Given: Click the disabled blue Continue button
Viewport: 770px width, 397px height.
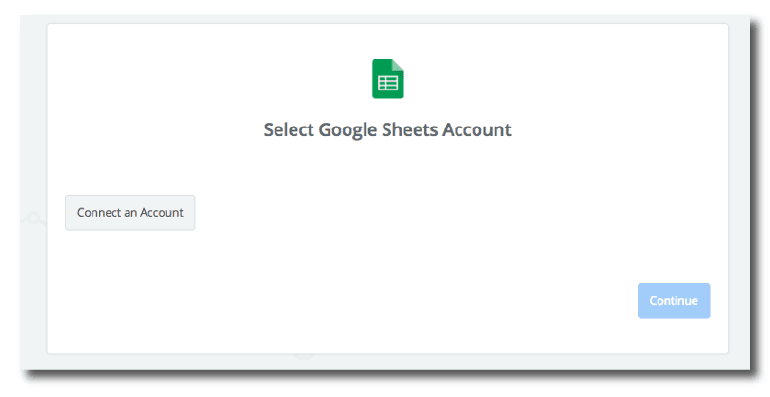Looking at the screenshot, I should (674, 301).
